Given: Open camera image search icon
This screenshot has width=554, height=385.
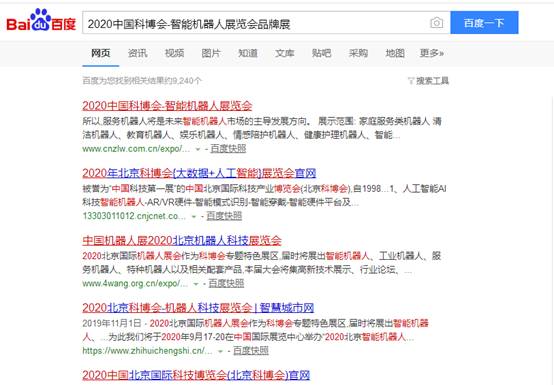Looking at the screenshot, I should (x=436, y=23).
